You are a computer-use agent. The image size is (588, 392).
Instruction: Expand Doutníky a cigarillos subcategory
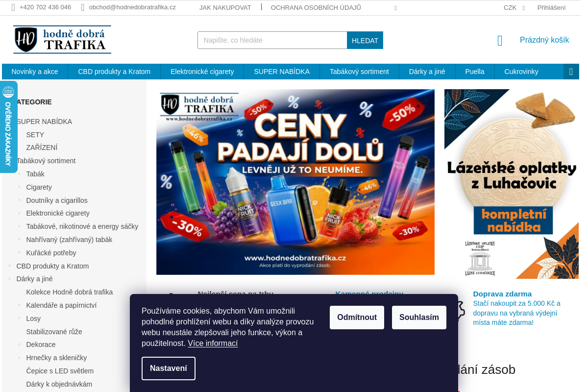20,200
